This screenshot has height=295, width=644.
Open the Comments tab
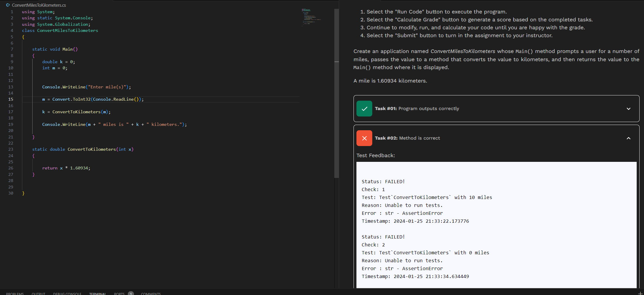click(x=151, y=294)
